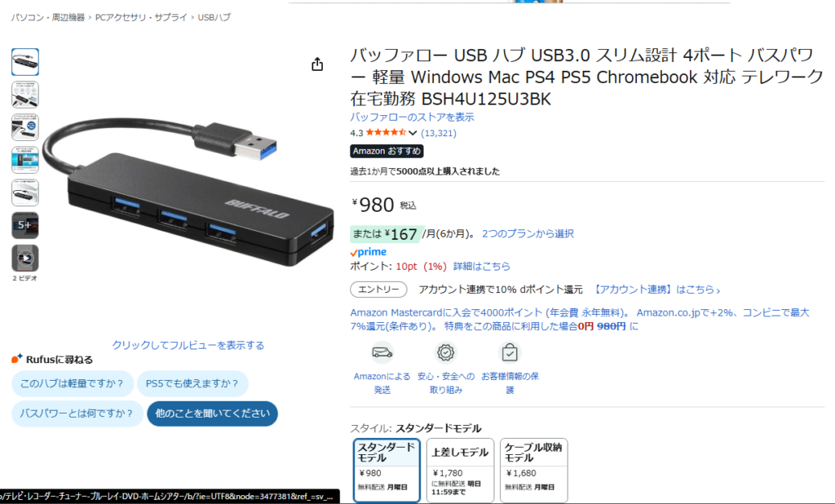Click the Amazon おすすめ badge
835x504 pixels.
[x=387, y=152]
